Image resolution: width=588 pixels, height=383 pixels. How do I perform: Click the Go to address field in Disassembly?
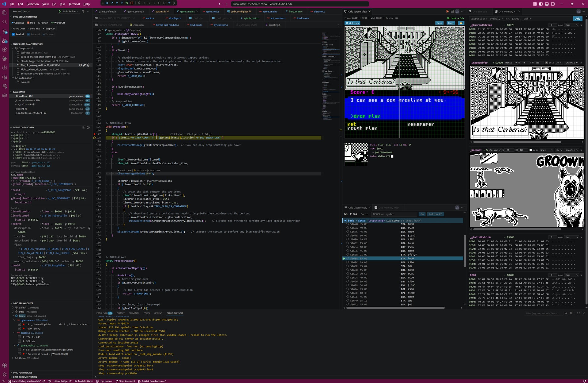(x=394, y=214)
